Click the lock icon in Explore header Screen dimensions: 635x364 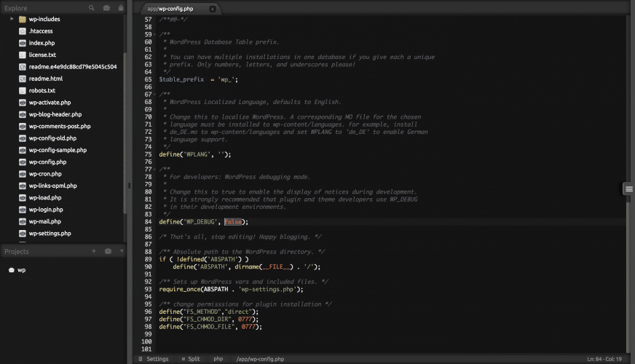pyautogui.click(x=119, y=8)
